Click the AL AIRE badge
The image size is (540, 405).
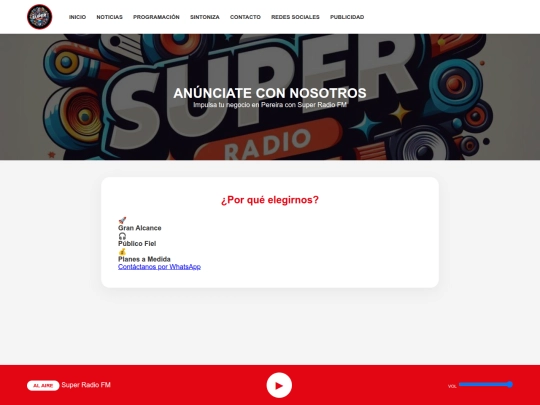click(43, 385)
